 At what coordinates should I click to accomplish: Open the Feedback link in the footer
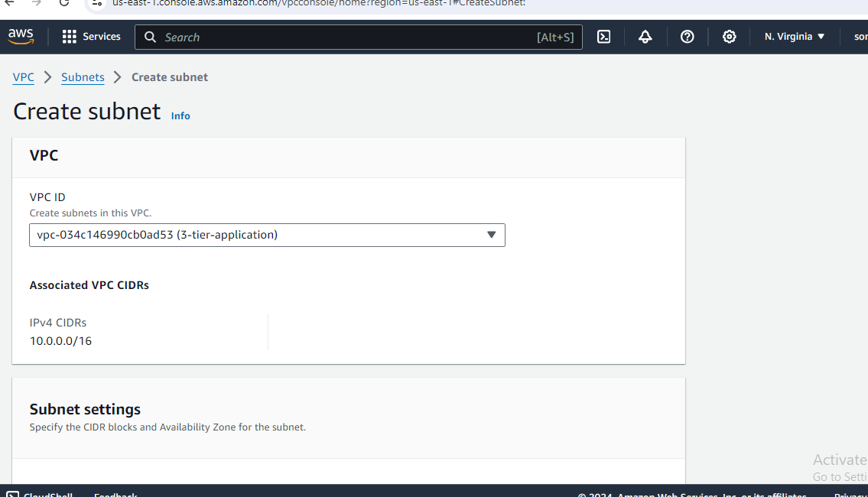[115, 494]
